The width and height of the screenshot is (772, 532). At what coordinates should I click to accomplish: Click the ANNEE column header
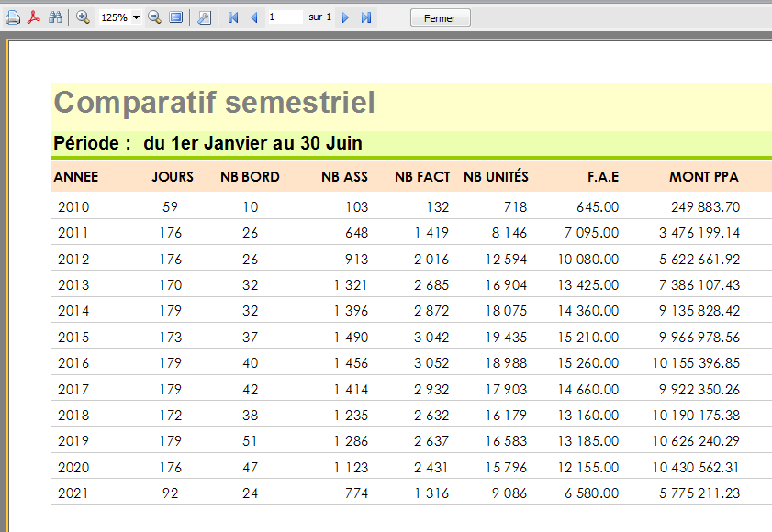[x=76, y=177]
